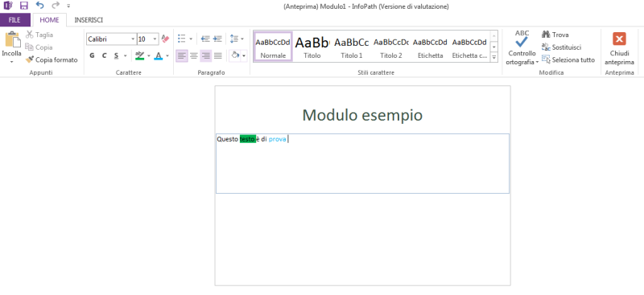Decrease indent of the paragraph
The image size is (644, 295).
pyautogui.click(x=205, y=39)
